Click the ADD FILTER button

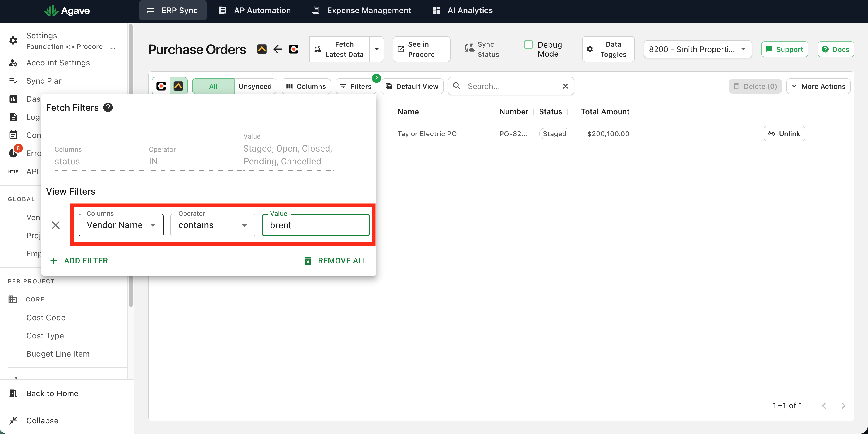79,261
